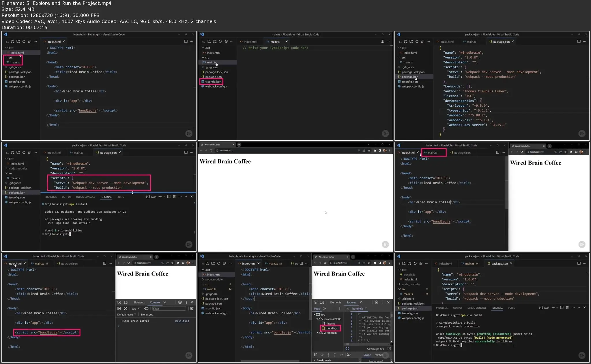
Task: Split terminal icon in npm install frame
Action: click(x=169, y=197)
